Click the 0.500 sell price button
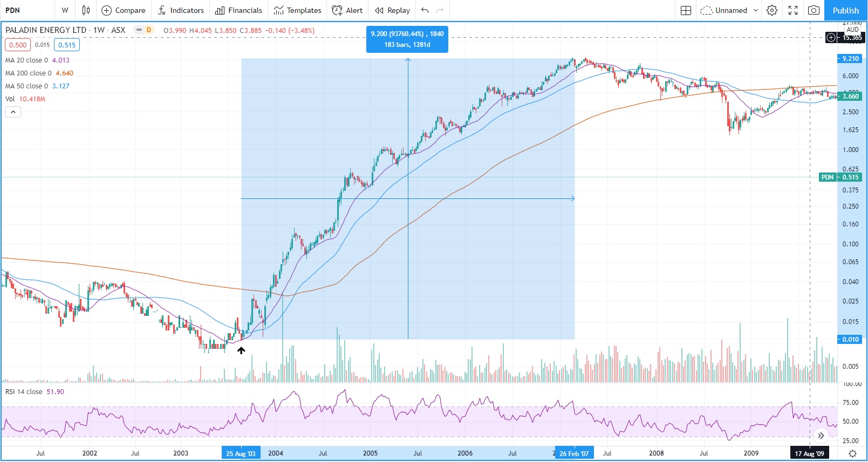Viewport: 868px width, 462px height. tap(18, 45)
